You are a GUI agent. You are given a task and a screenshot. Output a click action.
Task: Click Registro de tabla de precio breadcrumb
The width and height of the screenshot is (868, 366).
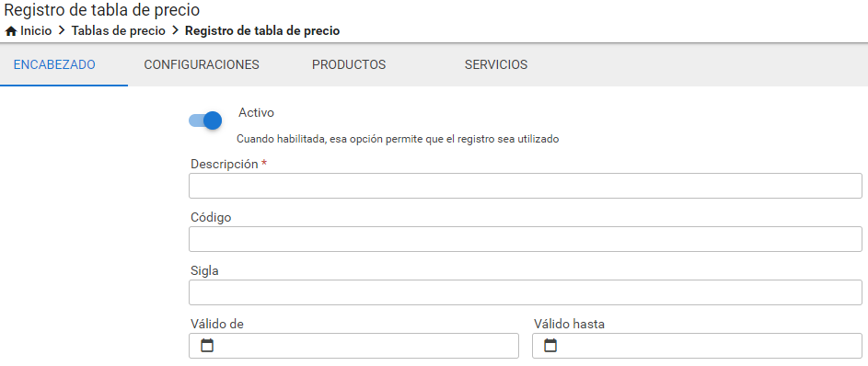point(262,31)
